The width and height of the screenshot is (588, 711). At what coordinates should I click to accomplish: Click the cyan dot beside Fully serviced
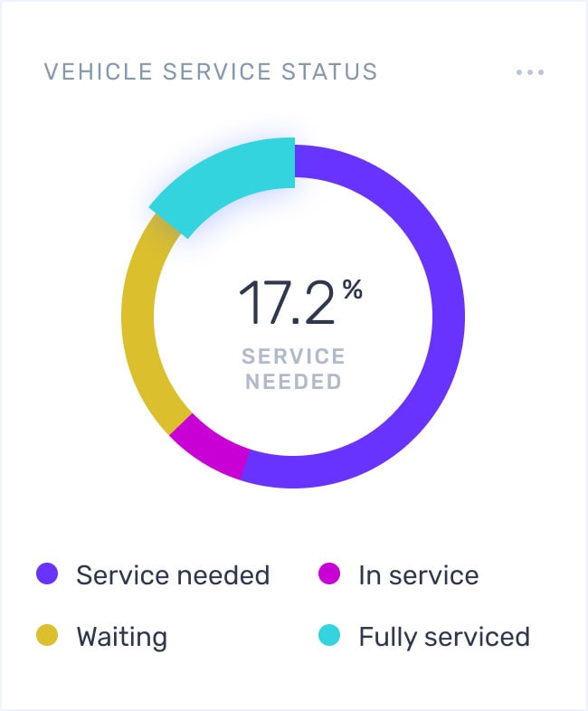click(x=329, y=635)
